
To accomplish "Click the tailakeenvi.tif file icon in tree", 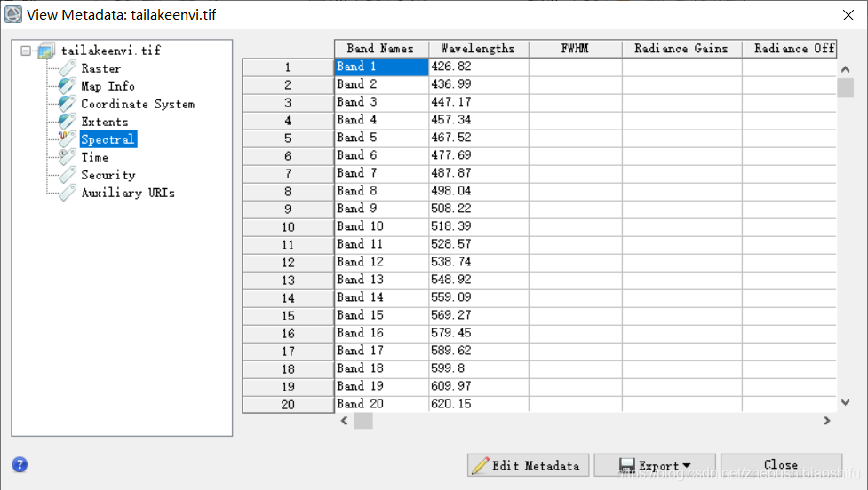I will point(46,51).
